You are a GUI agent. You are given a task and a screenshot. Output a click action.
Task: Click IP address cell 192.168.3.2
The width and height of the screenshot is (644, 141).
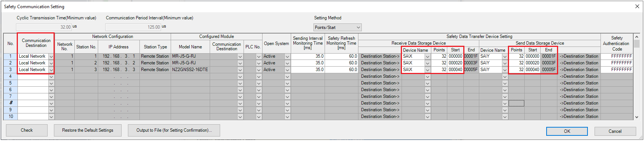point(119,63)
